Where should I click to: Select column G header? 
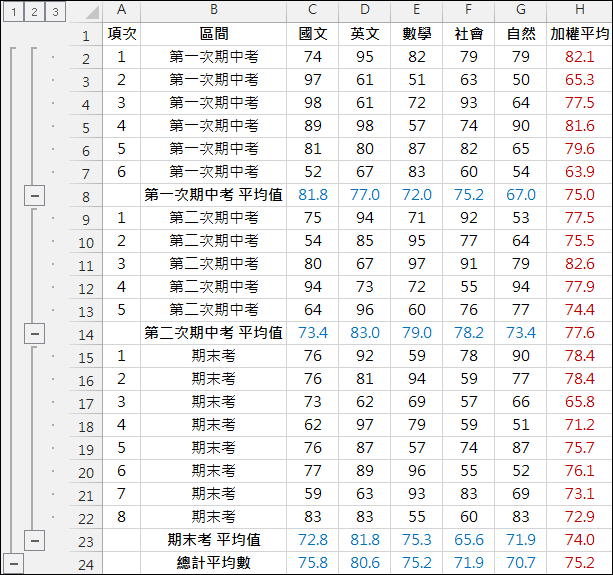pyautogui.click(x=520, y=11)
